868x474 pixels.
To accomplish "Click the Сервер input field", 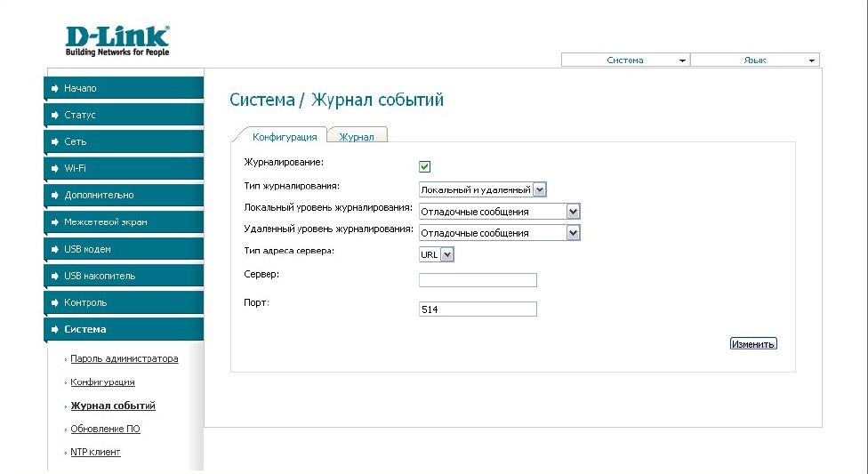I will (478, 280).
